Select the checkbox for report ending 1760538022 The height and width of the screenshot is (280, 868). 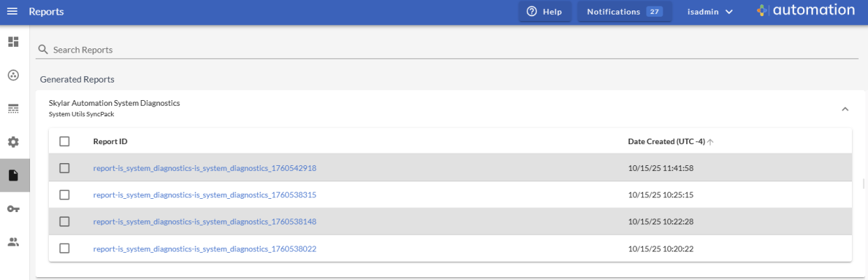pos(64,248)
